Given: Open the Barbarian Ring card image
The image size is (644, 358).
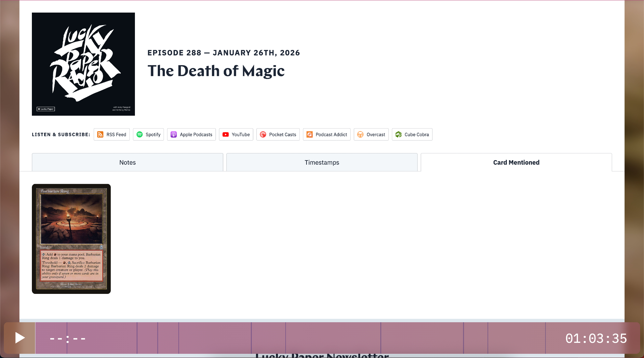Looking at the screenshot, I should pos(71,239).
